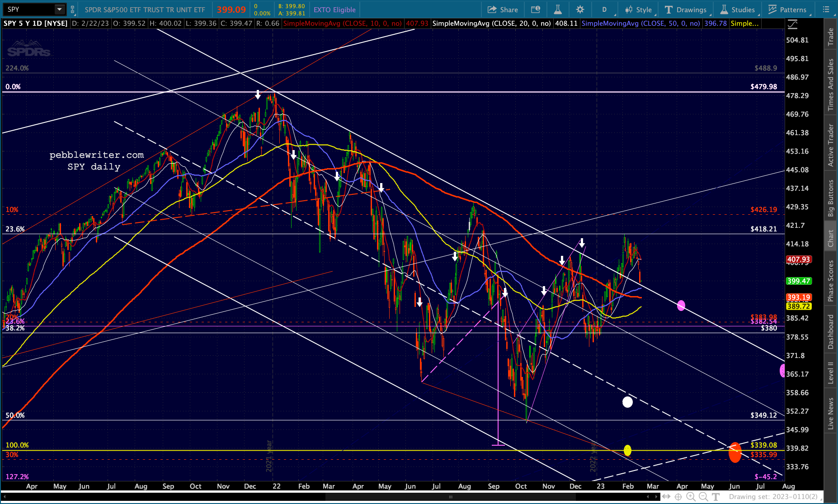Open the list menu icon at top right
Image resolution: width=838 pixels, height=504 pixels.
click(826, 9)
